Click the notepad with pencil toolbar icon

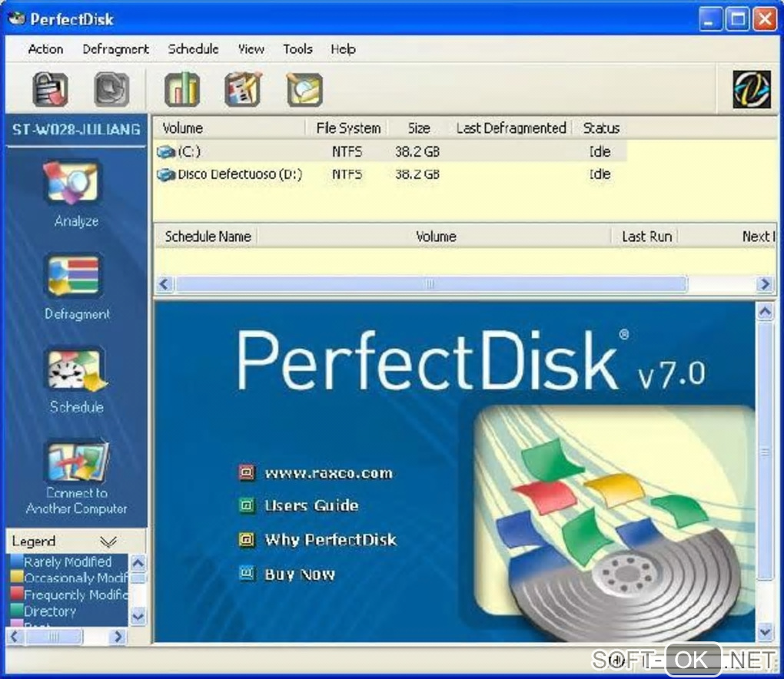243,89
